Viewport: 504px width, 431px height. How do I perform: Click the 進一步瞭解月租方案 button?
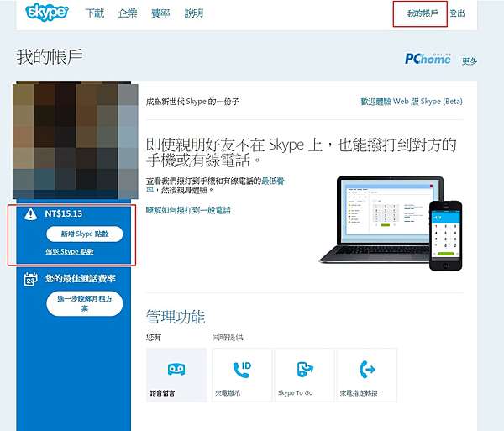click(85, 303)
